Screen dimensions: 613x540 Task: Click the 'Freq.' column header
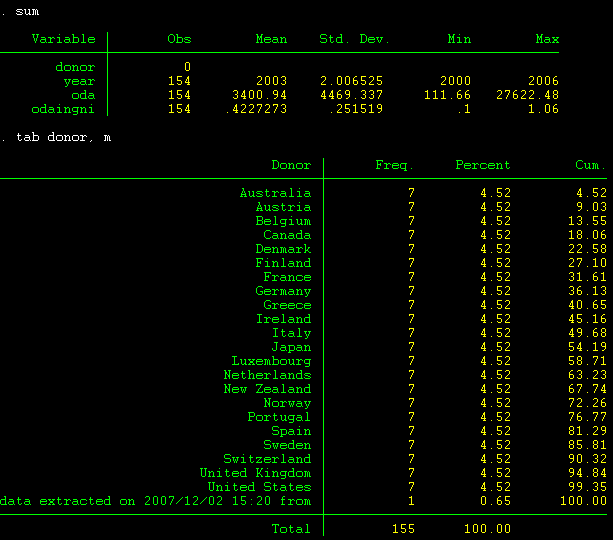pos(394,165)
